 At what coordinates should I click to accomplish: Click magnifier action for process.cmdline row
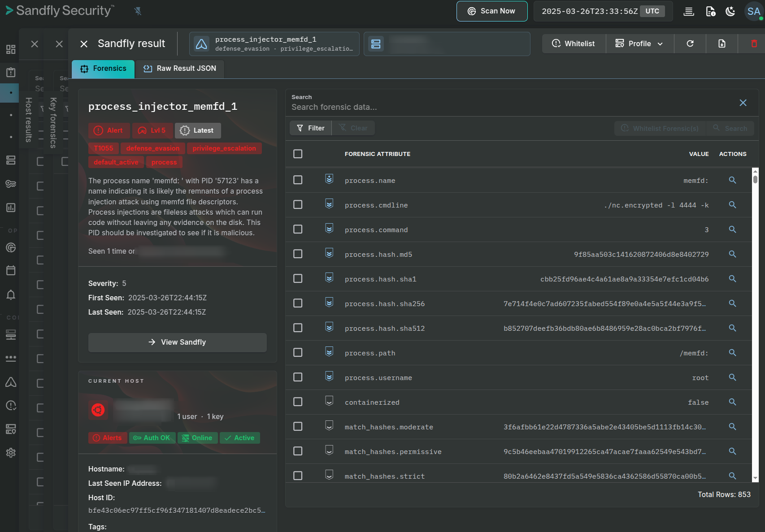[732, 205]
